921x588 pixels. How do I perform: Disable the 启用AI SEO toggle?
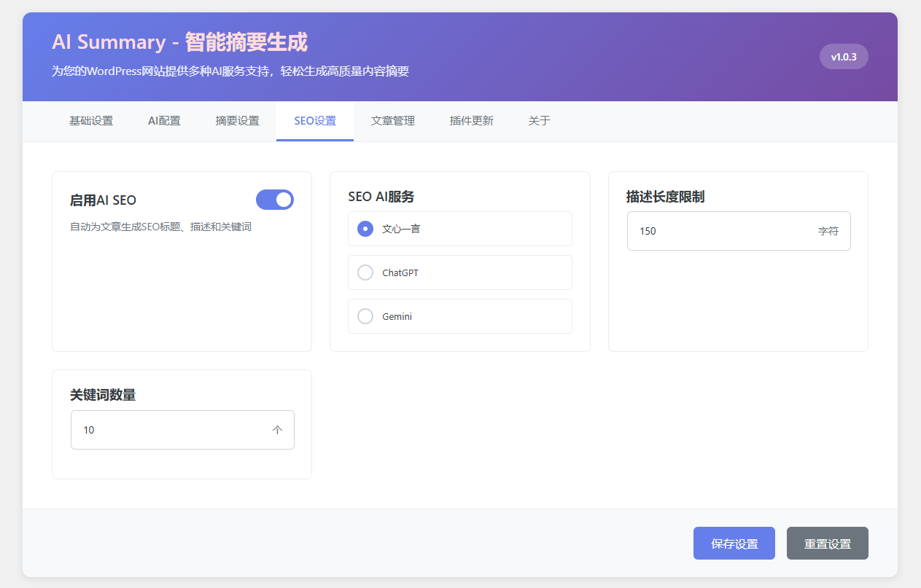pyautogui.click(x=275, y=199)
